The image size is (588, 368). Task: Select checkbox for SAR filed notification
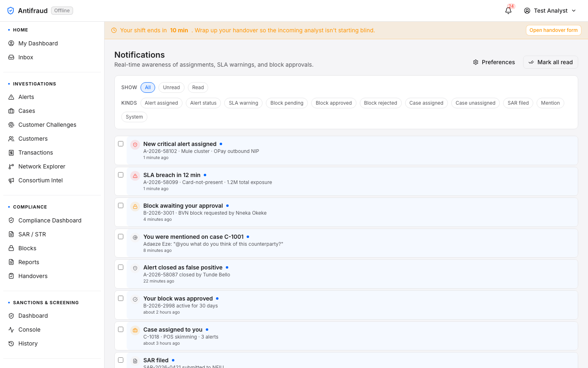coord(120,360)
